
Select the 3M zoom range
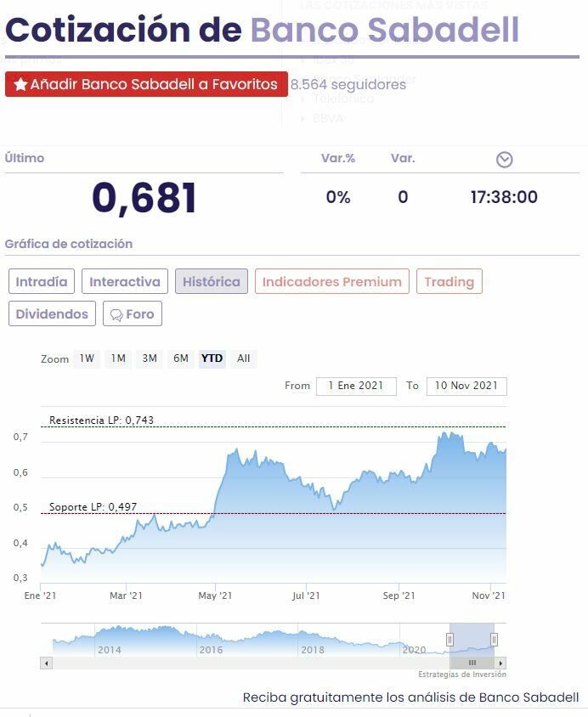click(150, 358)
